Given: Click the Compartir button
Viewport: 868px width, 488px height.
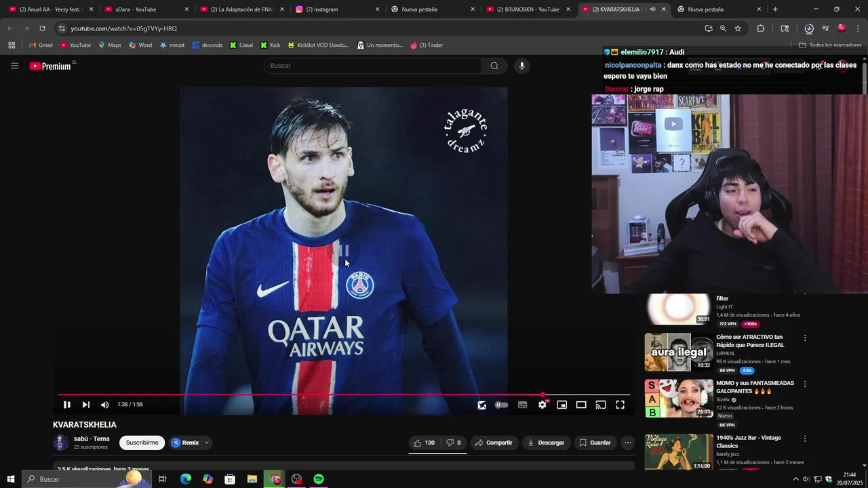Looking at the screenshot, I should click(x=494, y=443).
